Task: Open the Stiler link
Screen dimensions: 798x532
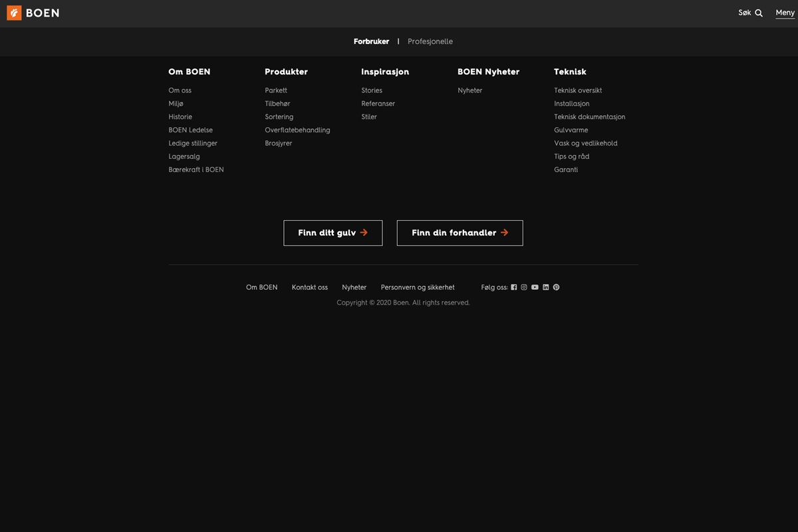Action: click(369, 117)
